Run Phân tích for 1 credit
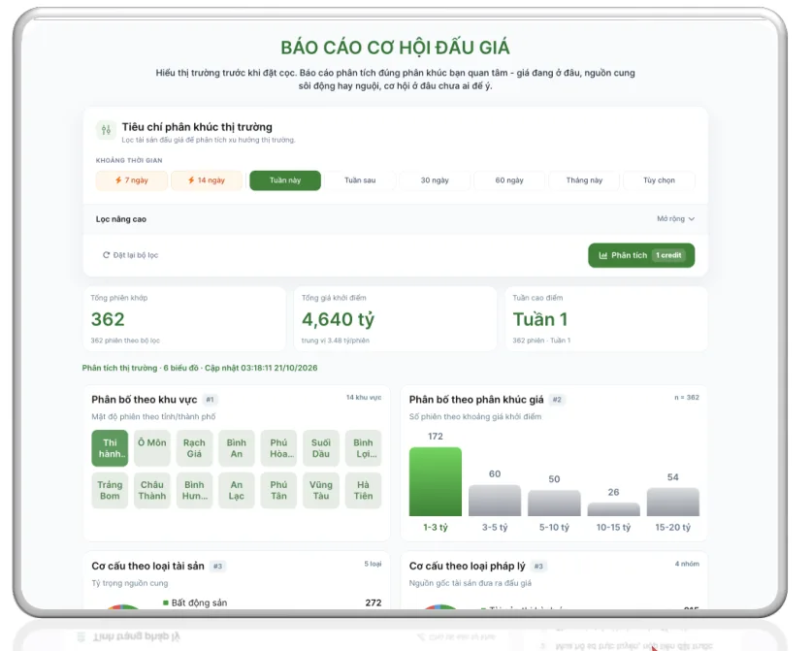The width and height of the screenshot is (812, 651). point(641,255)
